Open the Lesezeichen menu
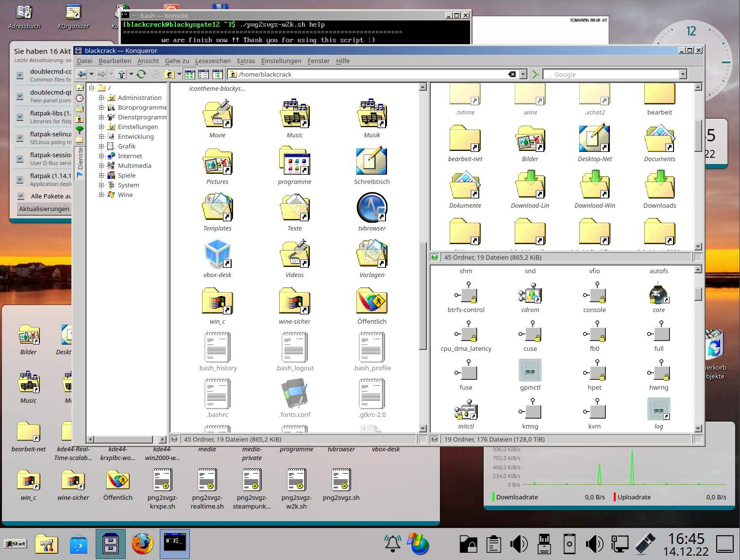The image size is (740, 560). 213,61
